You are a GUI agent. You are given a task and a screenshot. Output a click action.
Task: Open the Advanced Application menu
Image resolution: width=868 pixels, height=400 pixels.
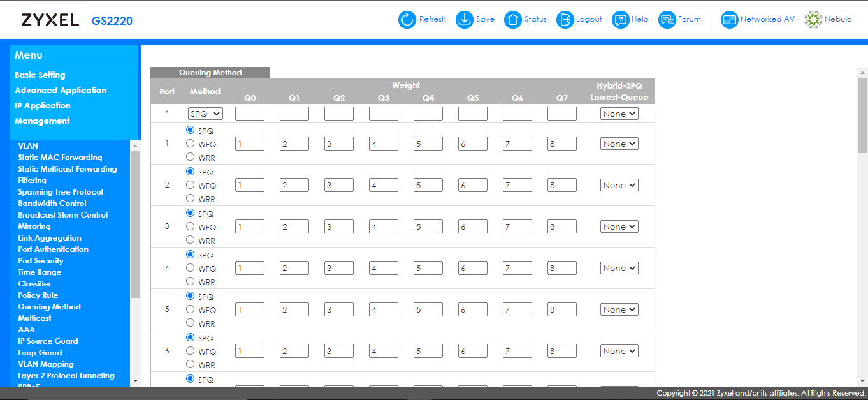(x=61, y=91)
